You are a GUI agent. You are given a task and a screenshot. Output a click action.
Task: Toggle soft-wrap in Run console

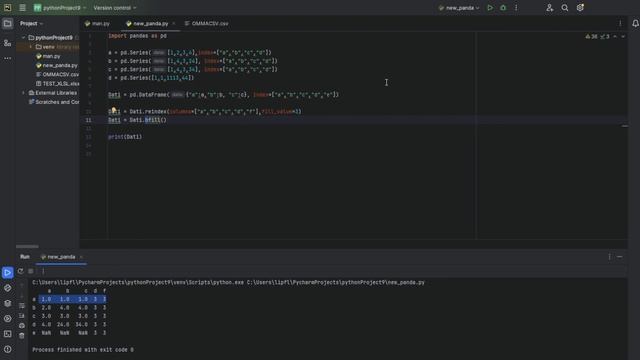point(22,306)
